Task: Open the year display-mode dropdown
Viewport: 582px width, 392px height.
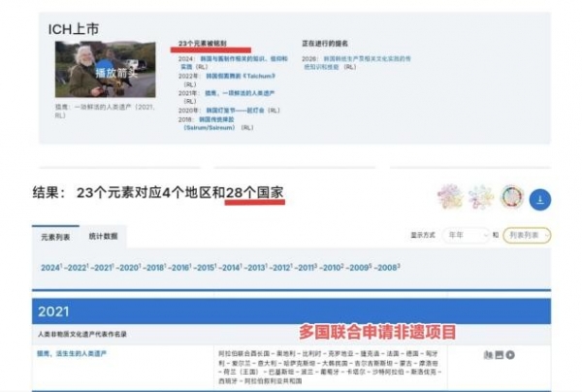Action: pos(466,235)
